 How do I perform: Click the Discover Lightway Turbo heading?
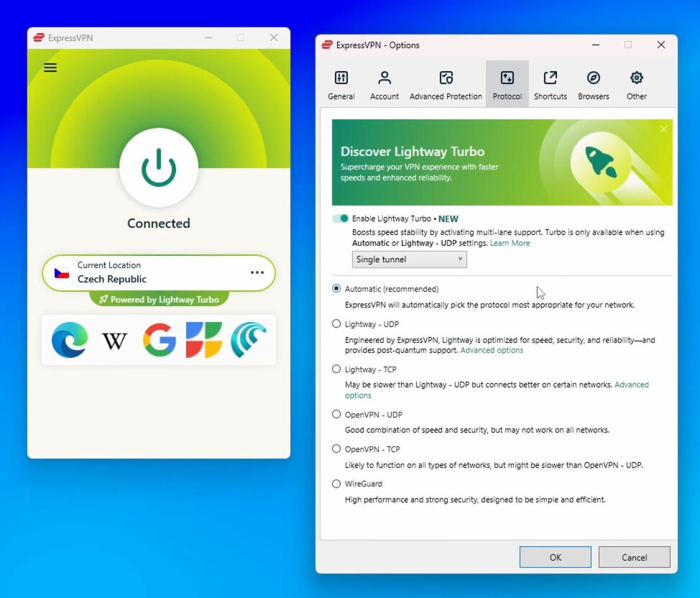point(413,152)
